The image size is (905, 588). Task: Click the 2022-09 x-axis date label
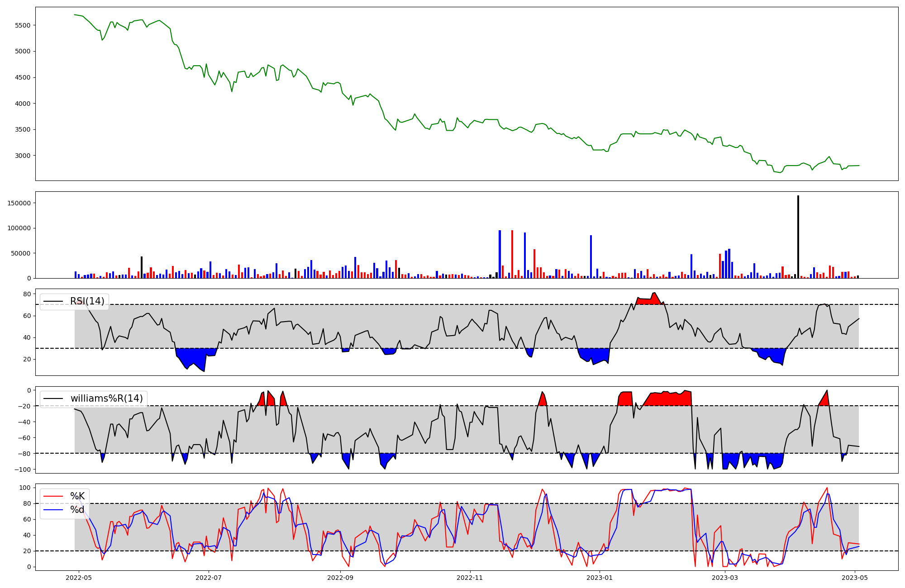[x=340, y=578]
